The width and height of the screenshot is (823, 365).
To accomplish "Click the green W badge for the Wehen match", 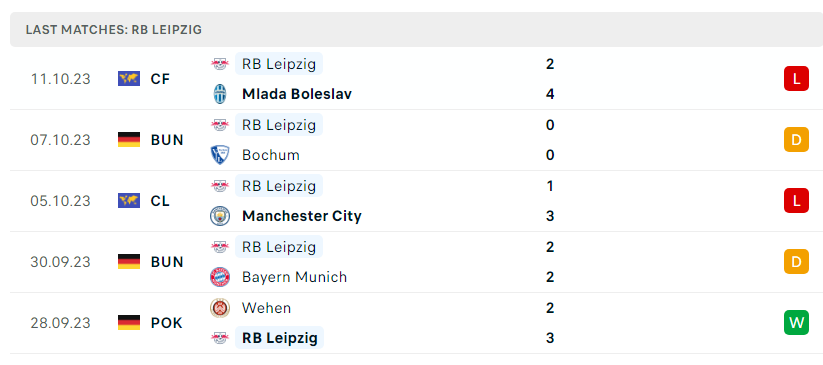I will (796, 322).
